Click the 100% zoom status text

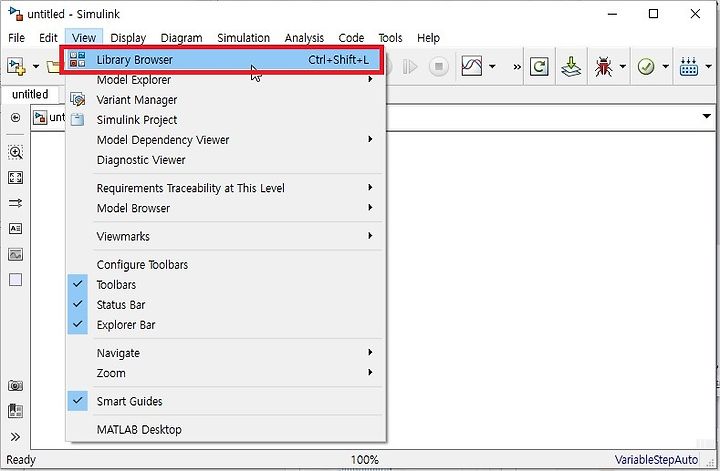click(365, 460)
